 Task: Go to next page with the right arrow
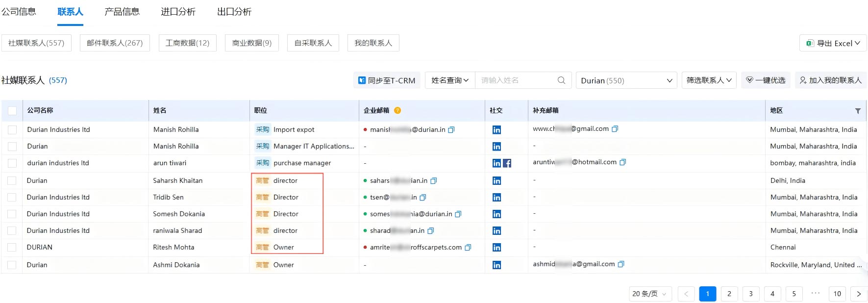859,294
